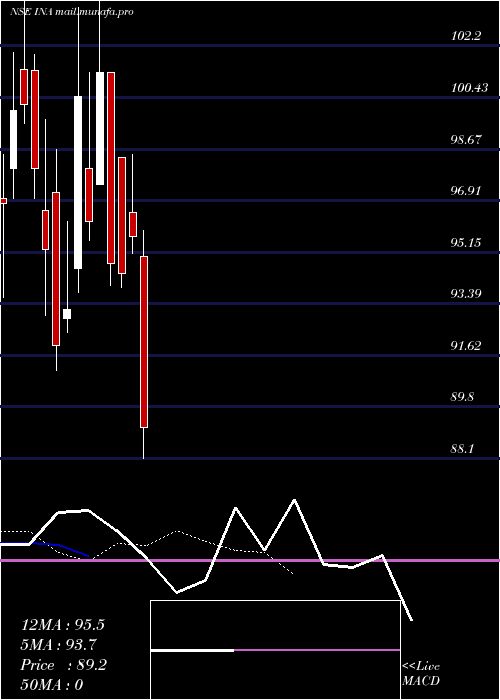Image resolution: width=500 pixels, height=700 pixels.
Task: Click the Price : 89.2 value
Action: coord(63,665)
